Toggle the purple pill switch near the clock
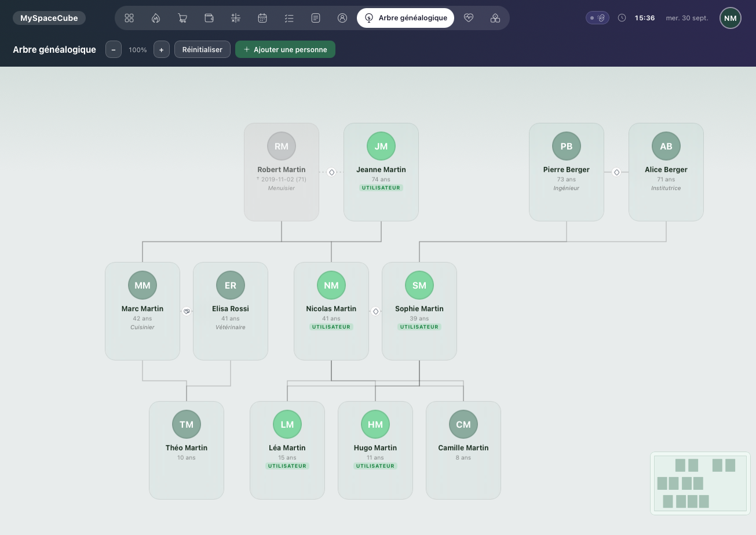This screenshot has height=535, width=756. [x=597, y=18]
